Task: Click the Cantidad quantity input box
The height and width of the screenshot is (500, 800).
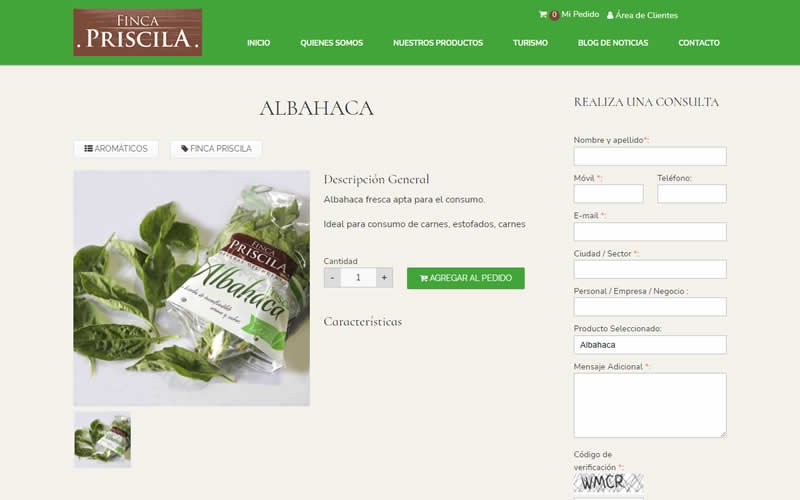Action: (x=358, y=278)
